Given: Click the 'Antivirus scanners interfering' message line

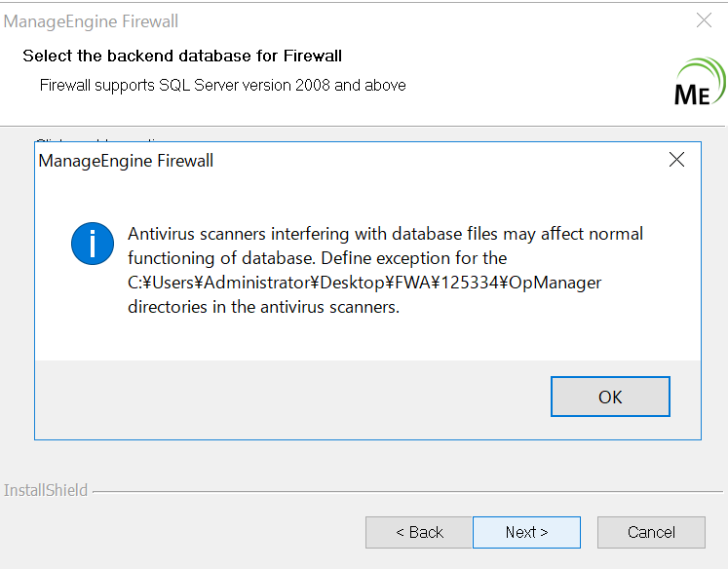Looking at the screenshot, I should [x=385, y=234].
